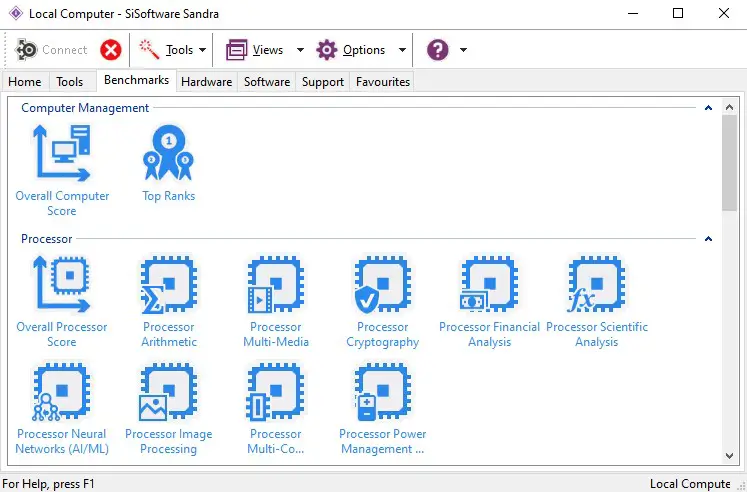Open the Overall Computer Score benchmark
Screen dimensions: 747x492
[62, 171]
